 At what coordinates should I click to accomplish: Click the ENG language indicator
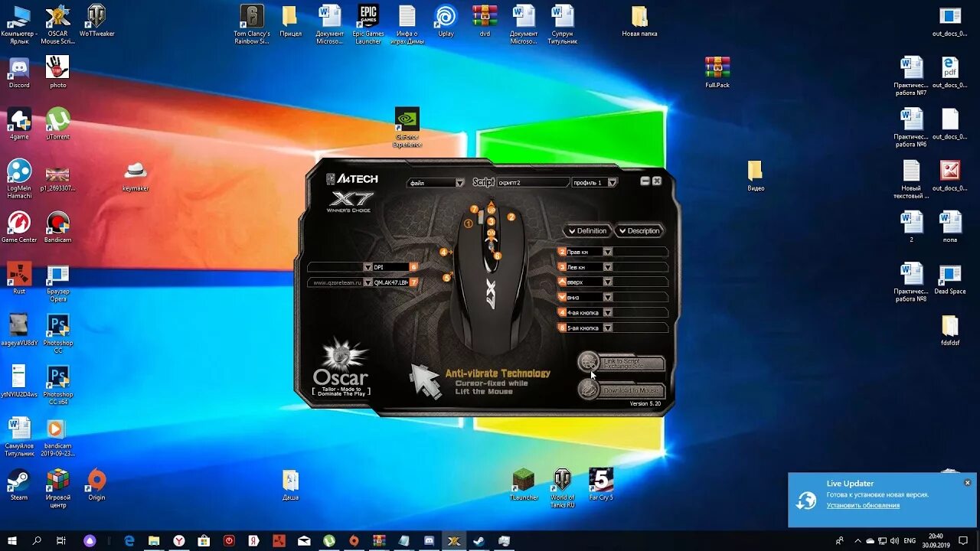[910, 540]
